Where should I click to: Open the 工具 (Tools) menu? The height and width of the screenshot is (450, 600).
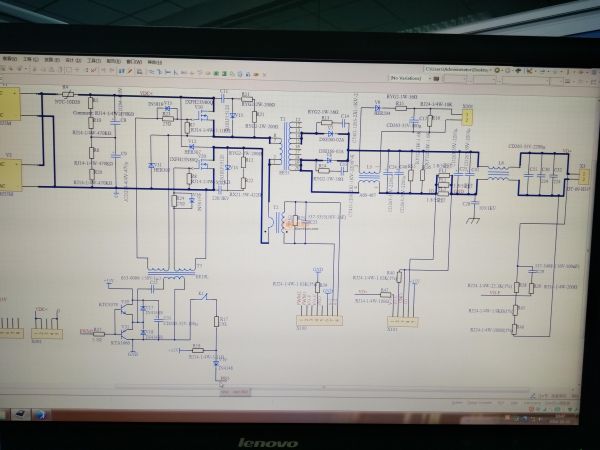(94, 61)
